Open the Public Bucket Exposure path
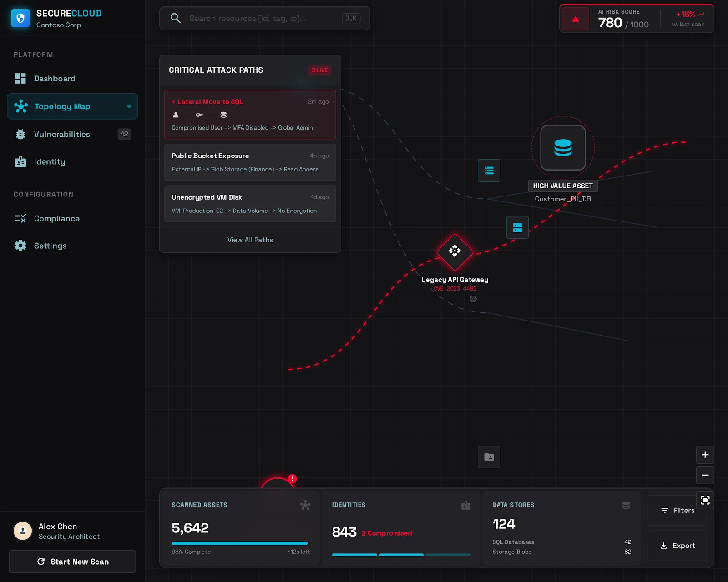The image size is (728, 582). 250,162
